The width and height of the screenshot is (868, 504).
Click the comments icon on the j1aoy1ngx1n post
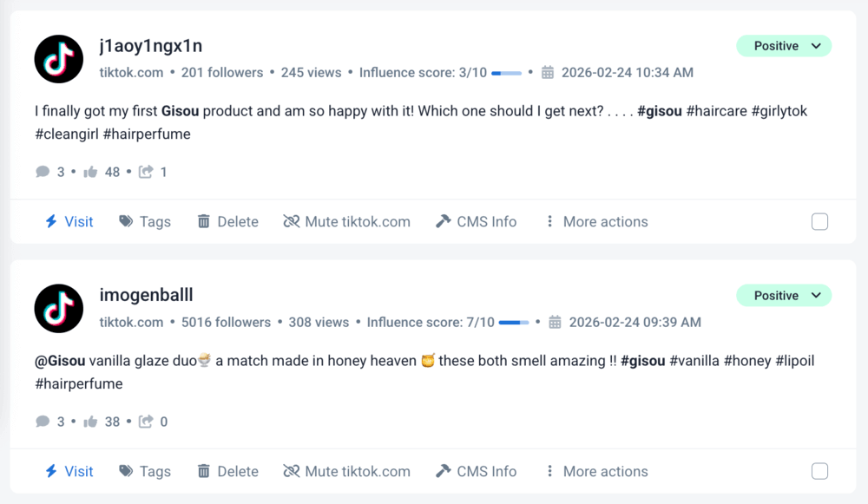tap(43, 173)
